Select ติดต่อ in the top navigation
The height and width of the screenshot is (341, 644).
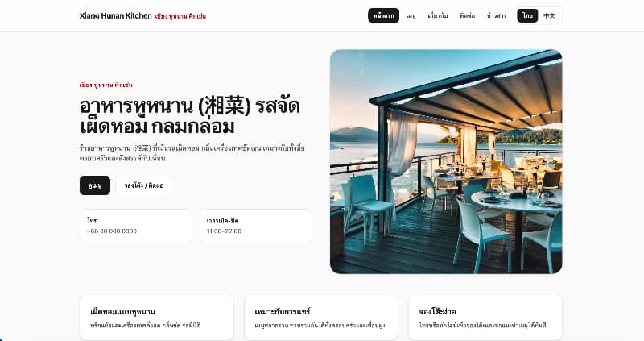[x=468, y=15]
